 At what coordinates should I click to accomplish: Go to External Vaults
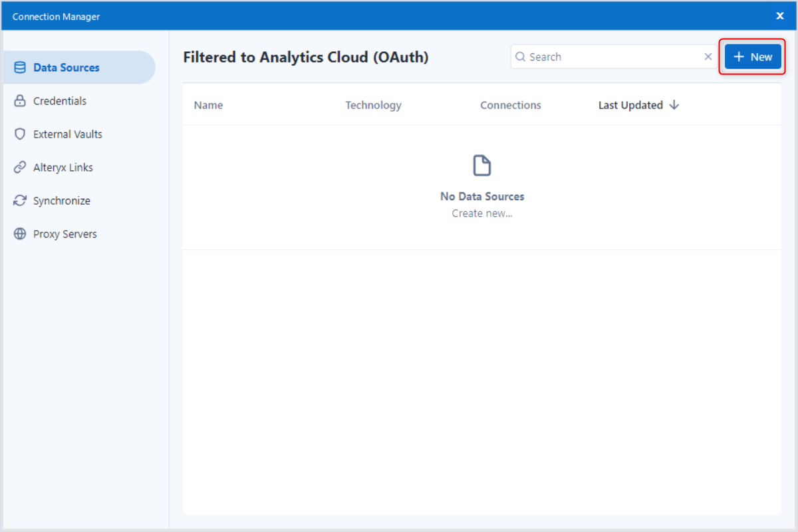68,134
